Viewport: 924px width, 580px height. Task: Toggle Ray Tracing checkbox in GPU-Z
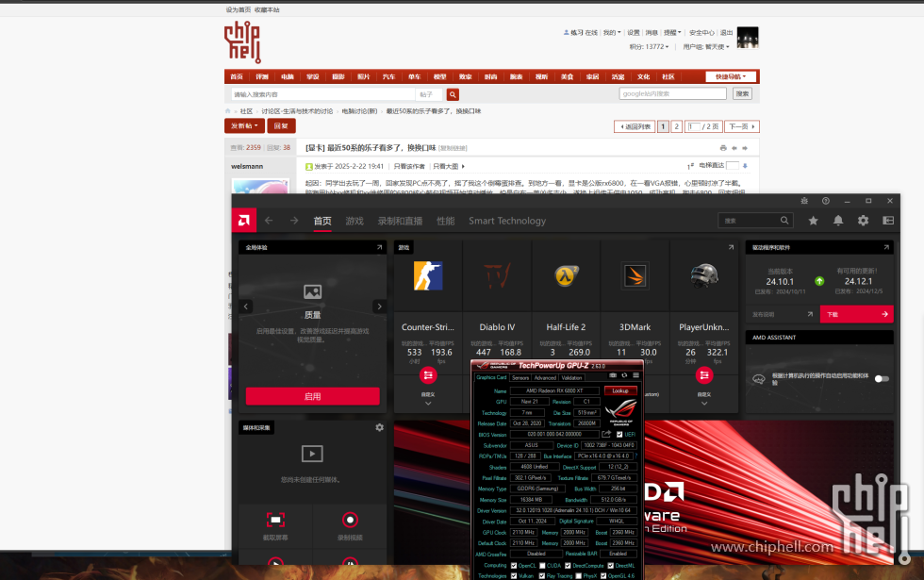click(x=541, y=576)
